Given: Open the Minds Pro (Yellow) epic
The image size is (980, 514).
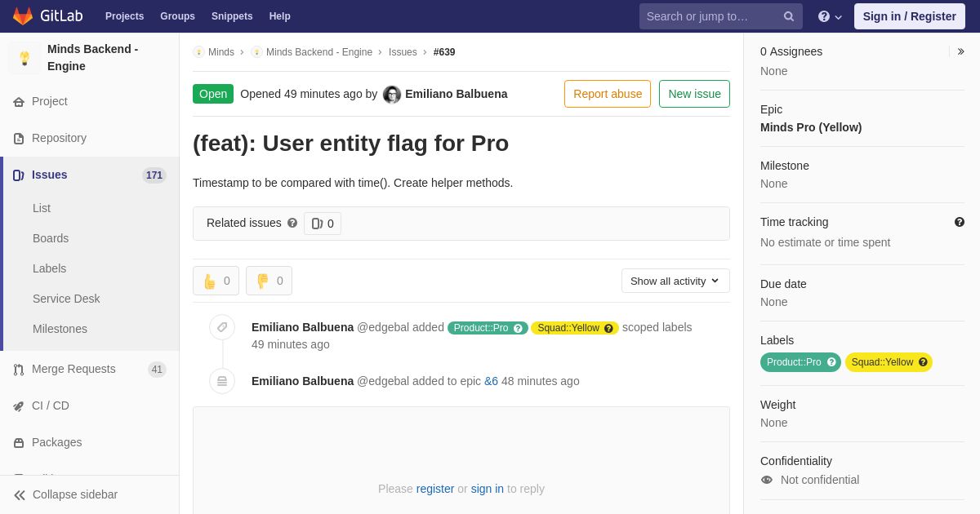Looking at the screenshot, I should pyautogui.click(x=811, y=127).
